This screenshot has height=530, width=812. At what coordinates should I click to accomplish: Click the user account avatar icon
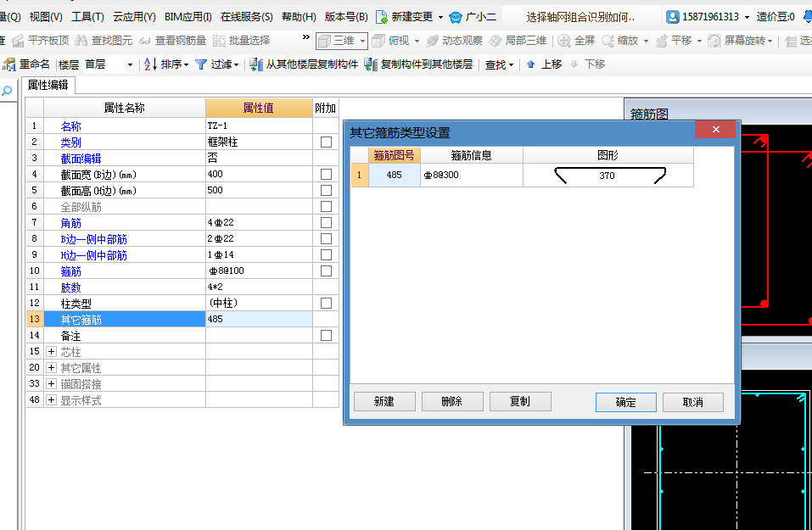(x=673, y=17)
